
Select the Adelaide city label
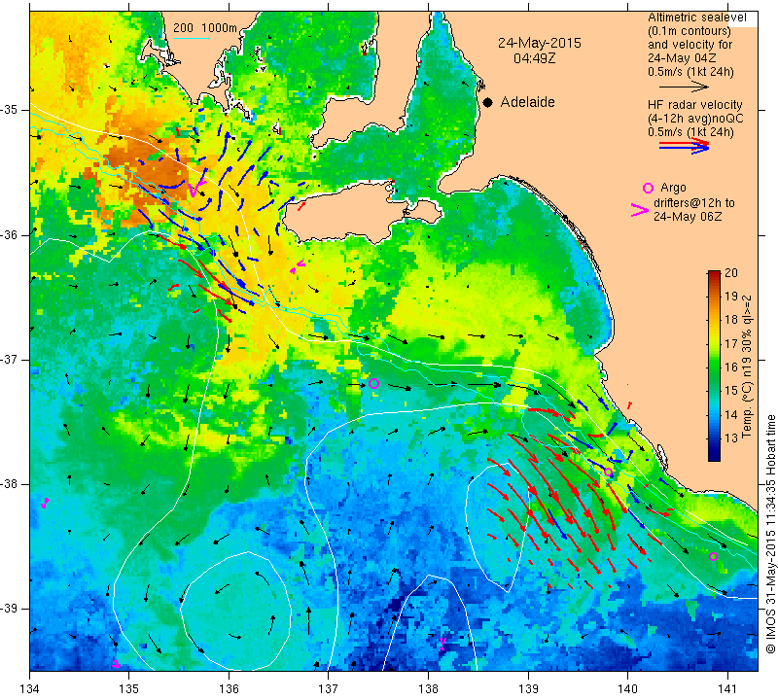click(527, 102)
